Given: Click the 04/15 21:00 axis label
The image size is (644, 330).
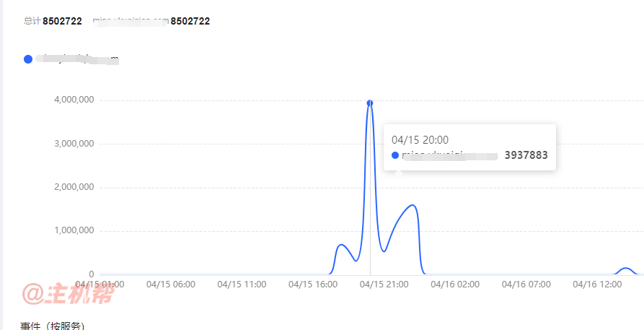Looking at the screenshot, I should (x=384, y=285).
